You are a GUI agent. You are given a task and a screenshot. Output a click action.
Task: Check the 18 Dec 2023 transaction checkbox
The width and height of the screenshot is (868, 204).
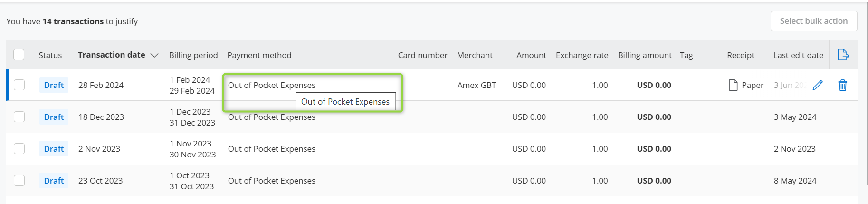[x=19, y=117]
